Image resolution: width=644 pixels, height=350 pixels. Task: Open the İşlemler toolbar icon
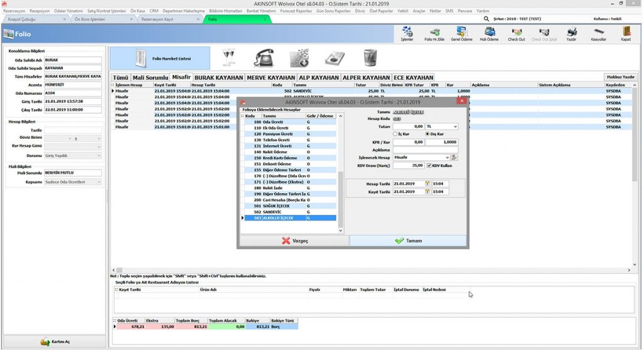[407, 34]
